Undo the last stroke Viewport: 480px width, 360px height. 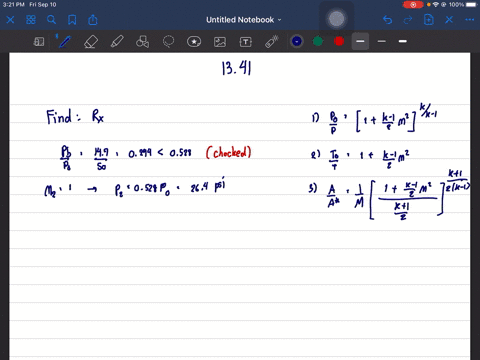tap(387, 20)
